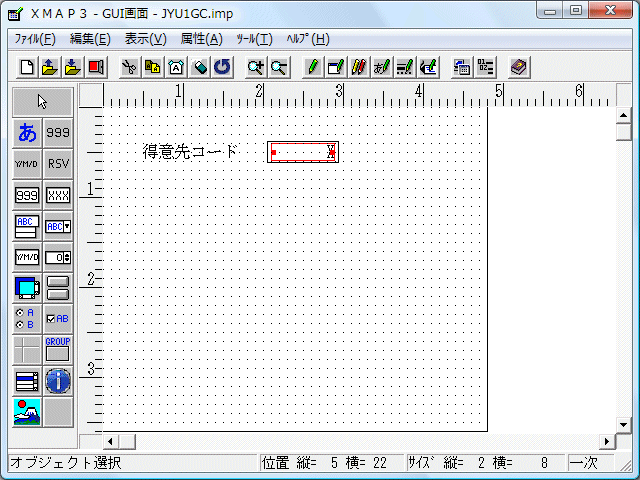Screen dimensions: 640x480
Task: Select the AB checkbox tool
Action: (x=58, y=319)
